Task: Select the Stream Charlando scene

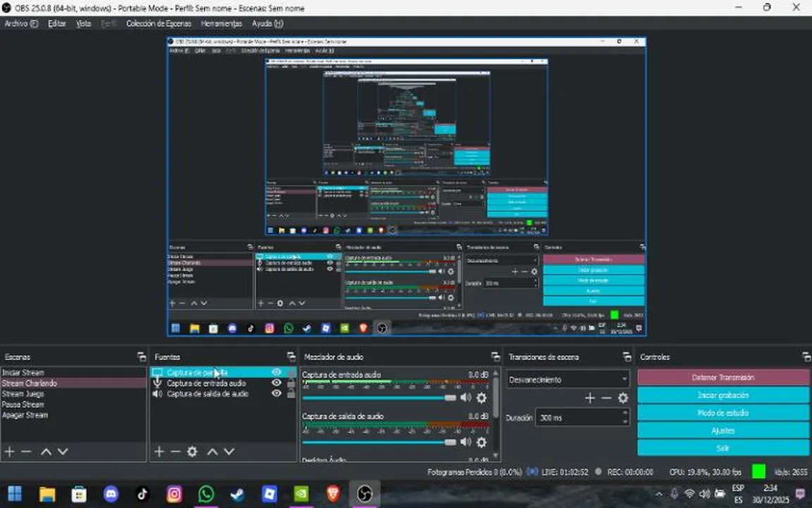Action: (73, 383)
